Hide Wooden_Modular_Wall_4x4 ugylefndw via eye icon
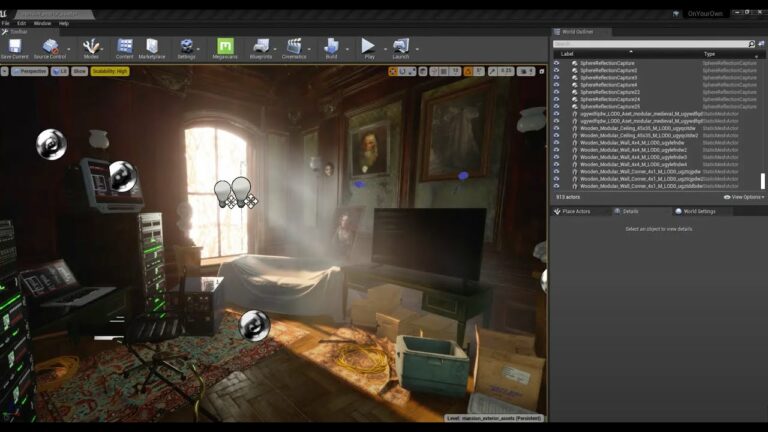This screenshot has height=432, width=768. tap(556, 143)
